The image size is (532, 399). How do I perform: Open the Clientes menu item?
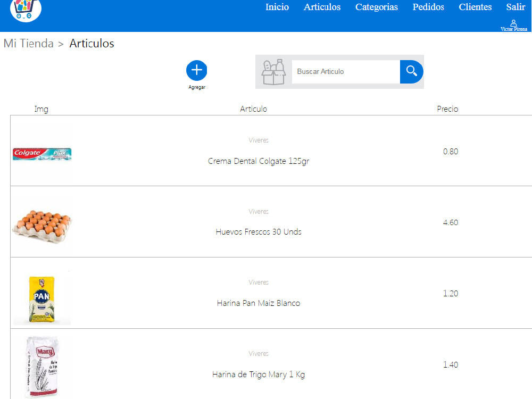[x=475, y=7]
